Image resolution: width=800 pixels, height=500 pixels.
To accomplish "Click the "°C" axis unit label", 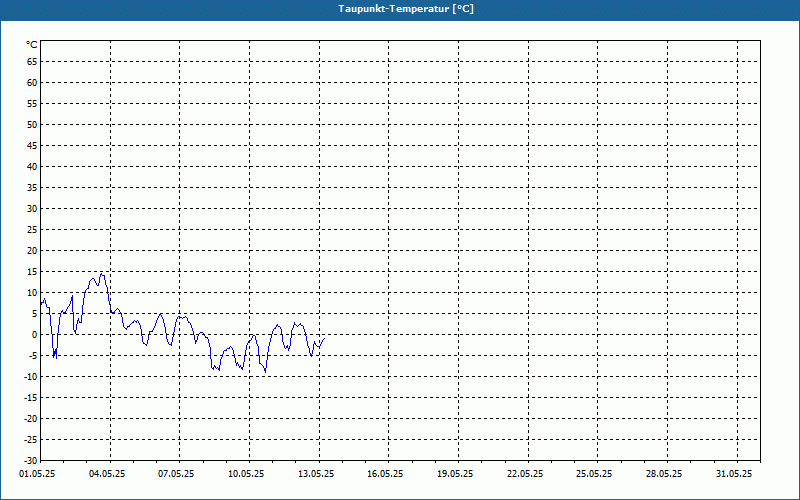I will point(32,45).
